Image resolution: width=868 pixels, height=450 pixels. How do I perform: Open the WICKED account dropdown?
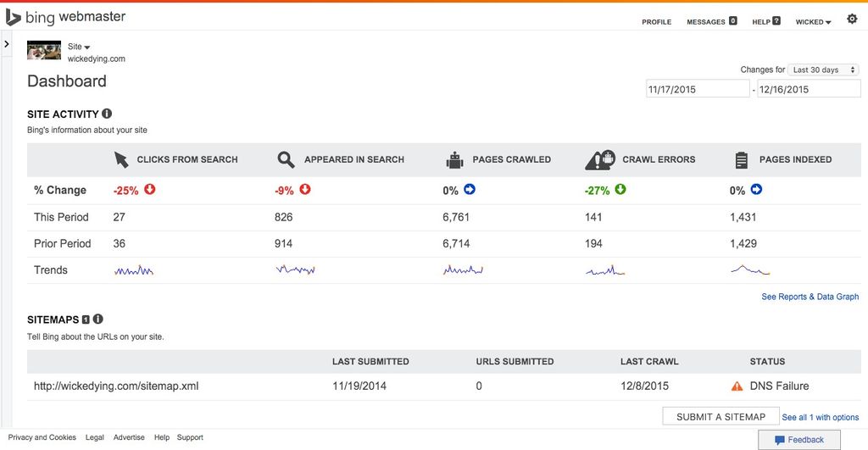813,22
